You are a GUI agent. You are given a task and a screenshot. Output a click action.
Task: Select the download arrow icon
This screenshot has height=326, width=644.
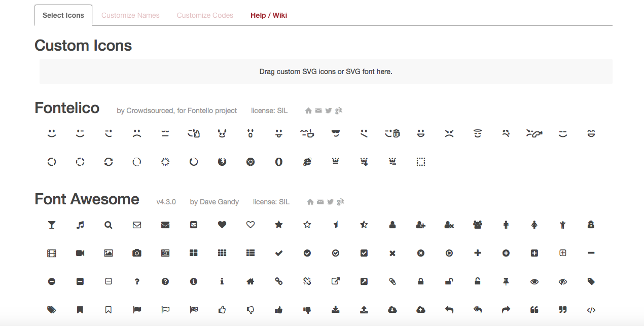(x=335, y=310)
